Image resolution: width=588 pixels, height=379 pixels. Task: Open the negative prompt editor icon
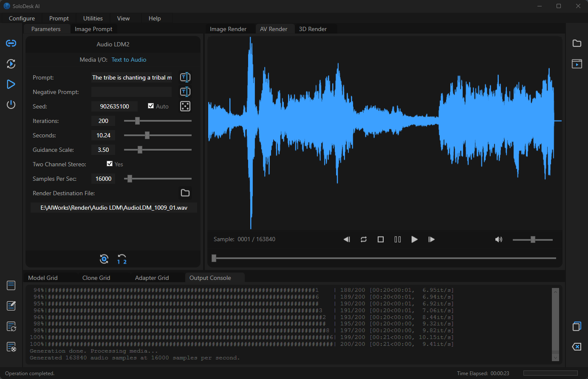click(x=185, y=92)
